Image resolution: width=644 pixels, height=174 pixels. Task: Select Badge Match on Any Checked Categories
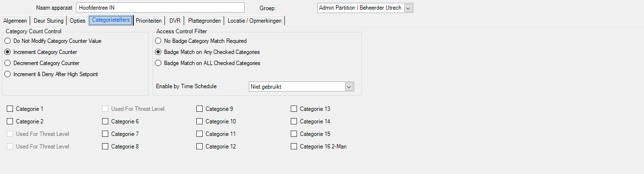(x=207, y=52)
